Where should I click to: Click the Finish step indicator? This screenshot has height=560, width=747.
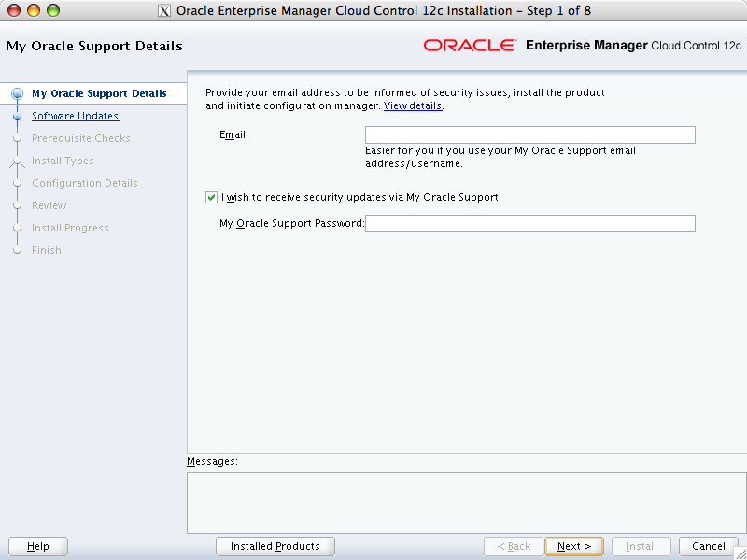[x=18, y=250]
